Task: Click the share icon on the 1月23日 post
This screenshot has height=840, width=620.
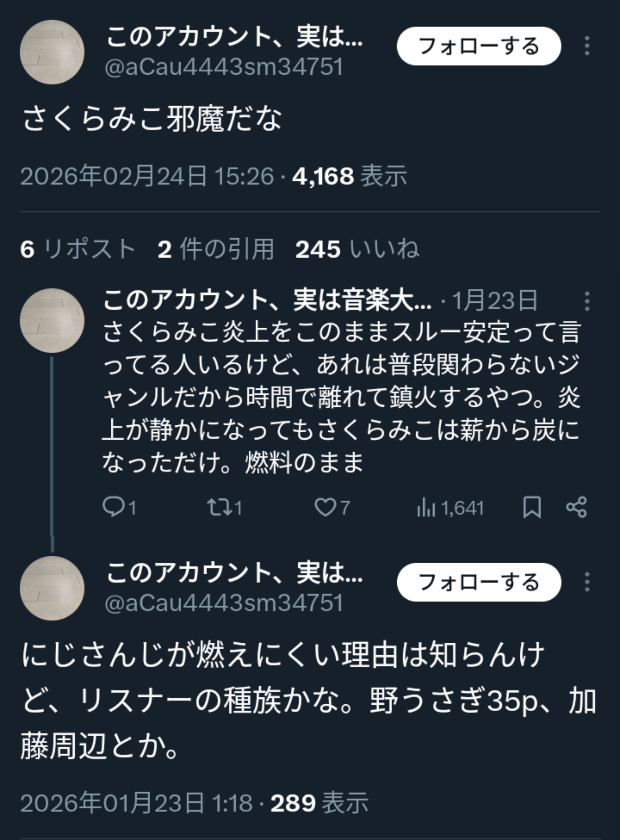Action: pyautogui.click(x=577, y=508)
